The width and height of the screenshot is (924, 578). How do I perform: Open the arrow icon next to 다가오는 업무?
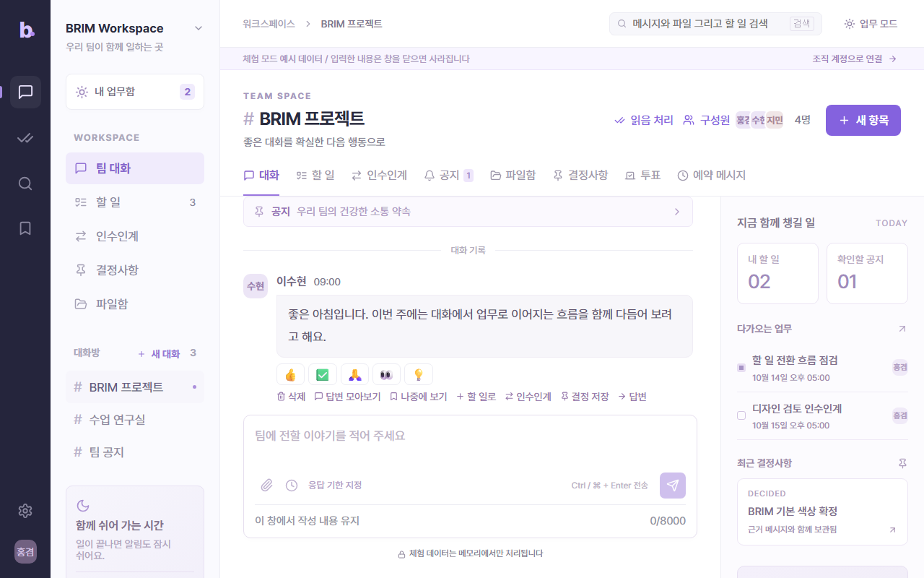(x=902, y=329)
